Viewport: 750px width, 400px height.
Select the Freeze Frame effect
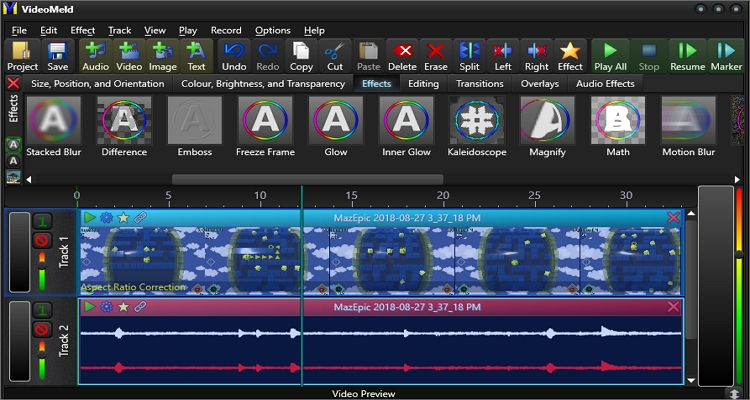click(265, 126)
